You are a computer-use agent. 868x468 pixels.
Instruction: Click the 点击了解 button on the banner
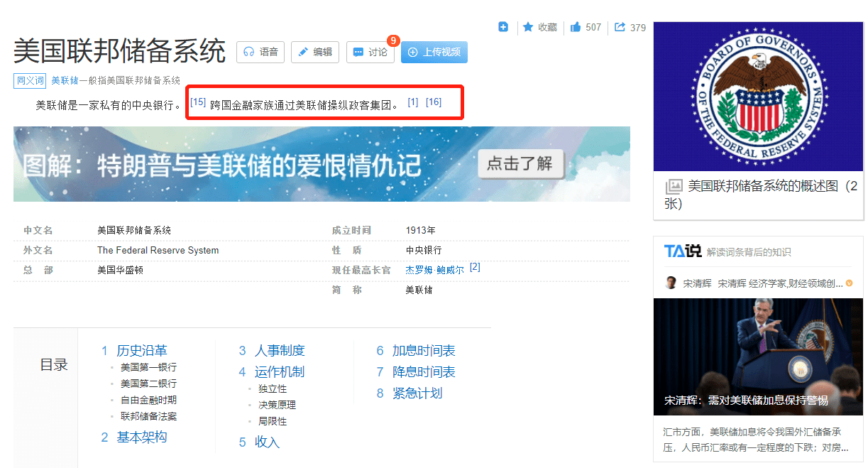coord(522,164)
